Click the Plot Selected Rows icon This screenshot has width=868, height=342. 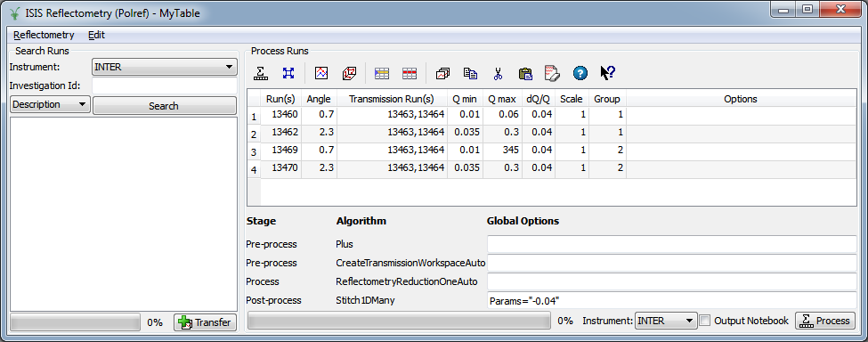tap(321, 73)
